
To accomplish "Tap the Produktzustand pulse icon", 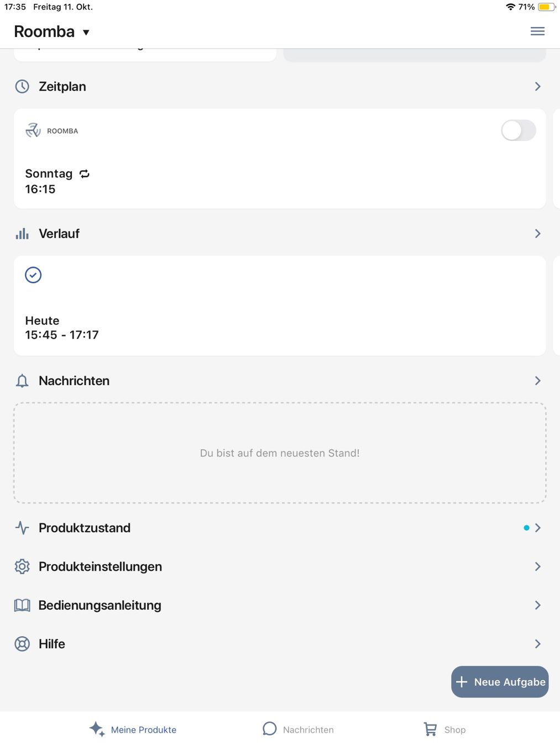I will point(22,528).
